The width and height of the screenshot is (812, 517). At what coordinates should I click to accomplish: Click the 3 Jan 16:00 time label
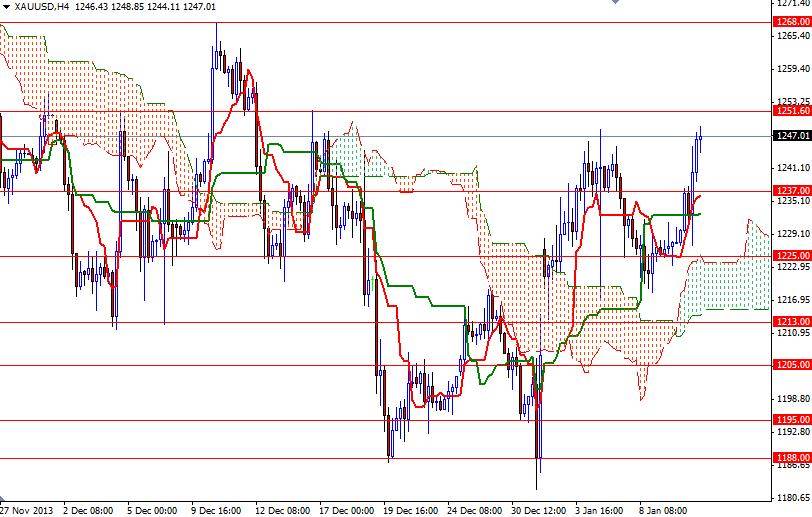tap(599, 510)
